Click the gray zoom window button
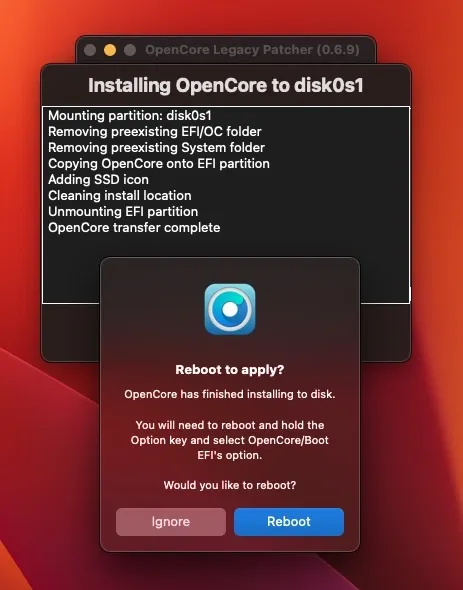Image resolution: width=463 pixels, height=590 pixels. pos(130,50)
